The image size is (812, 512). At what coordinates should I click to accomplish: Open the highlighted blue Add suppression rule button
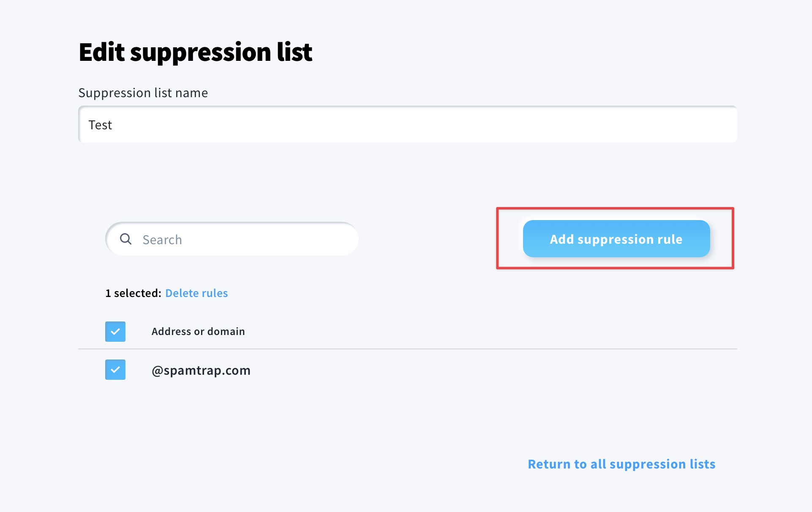(616, 239)
